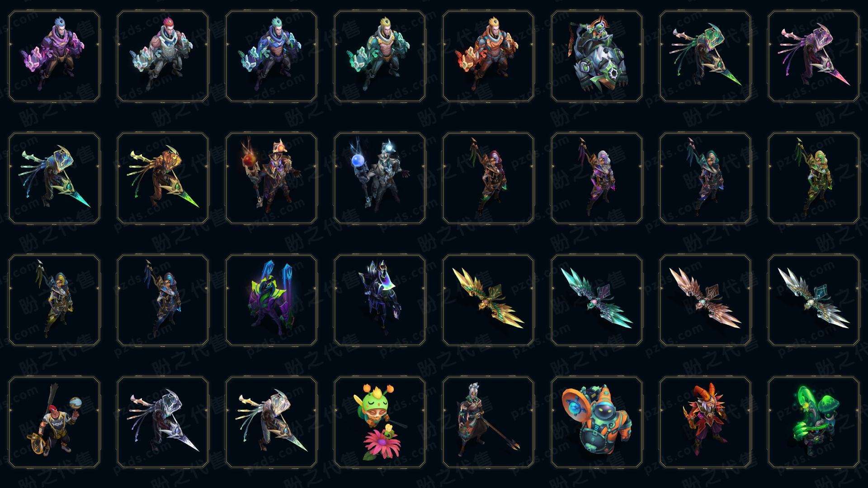Select the rose-gold winged bird ward skin
The image size is (868, 488).
point(705,300)
